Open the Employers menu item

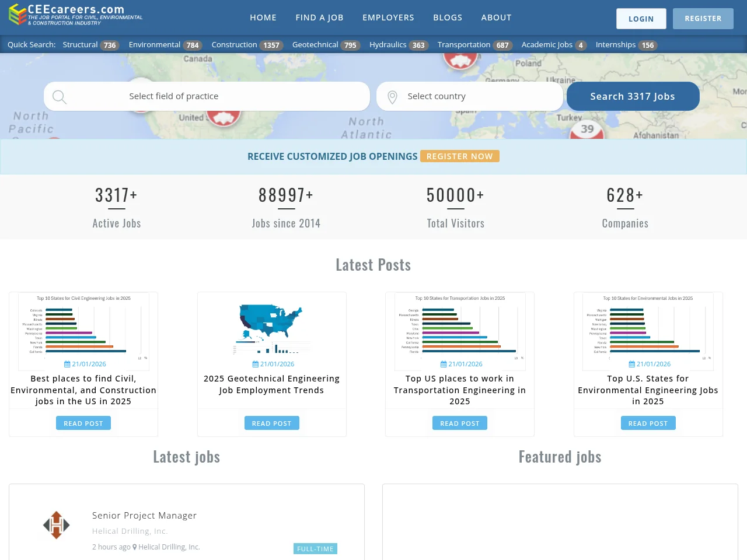[388, 17]
